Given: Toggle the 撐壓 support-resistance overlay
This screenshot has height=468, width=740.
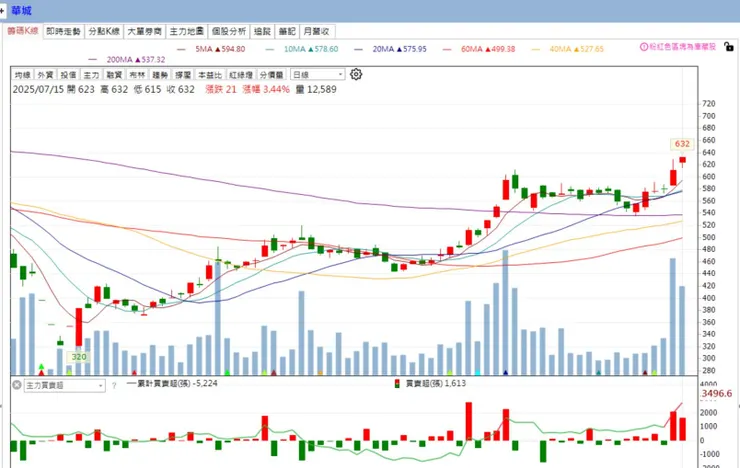Looking at the screenshot, I should coord(183,75).
